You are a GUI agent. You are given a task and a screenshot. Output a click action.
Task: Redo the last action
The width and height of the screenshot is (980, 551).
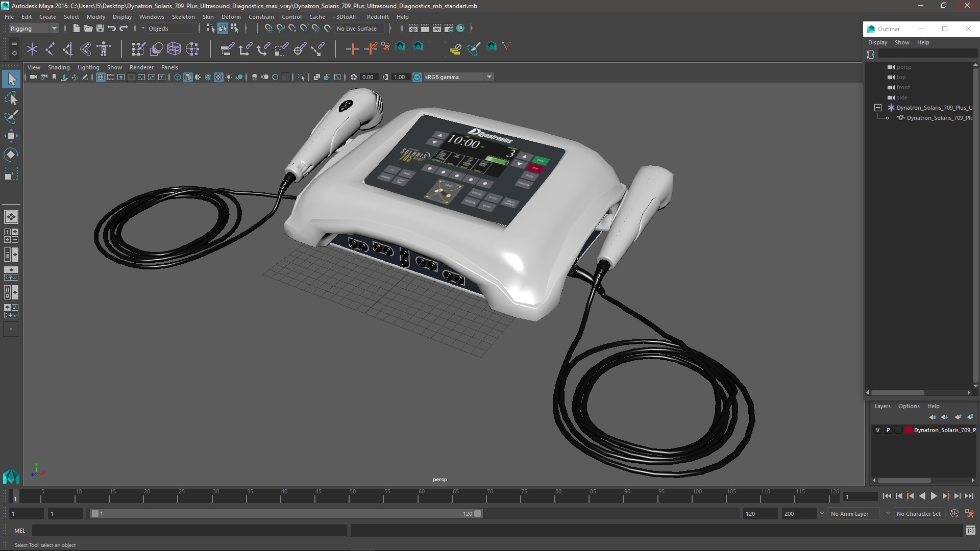124,29
